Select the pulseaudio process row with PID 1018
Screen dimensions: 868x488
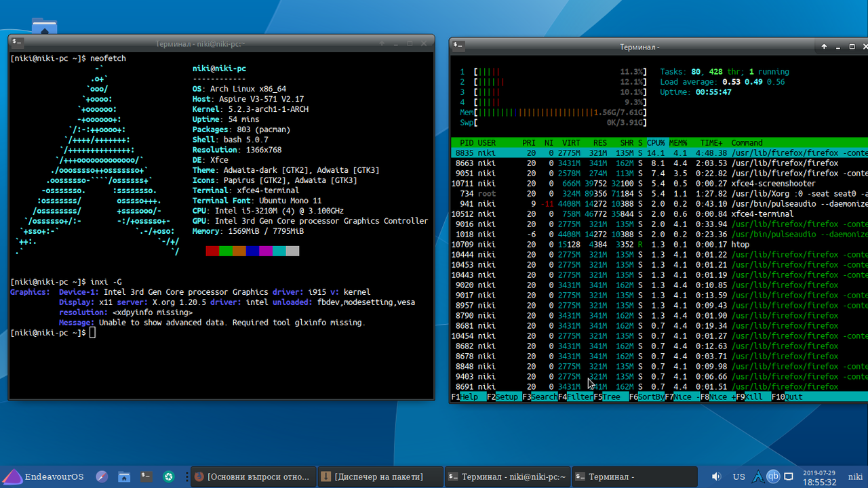pos(659,235)
